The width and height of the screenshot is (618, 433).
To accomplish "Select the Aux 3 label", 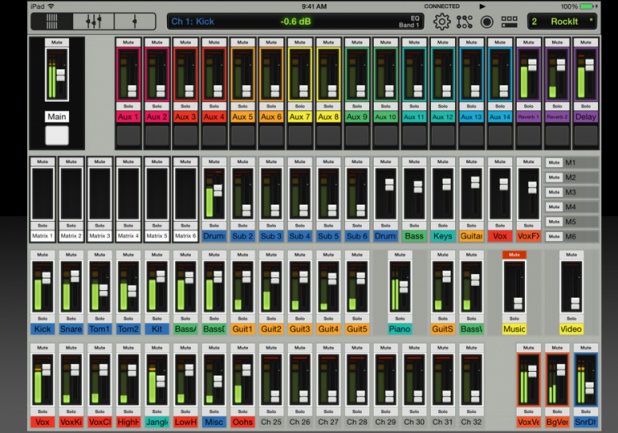I will (x=185, y=117).
